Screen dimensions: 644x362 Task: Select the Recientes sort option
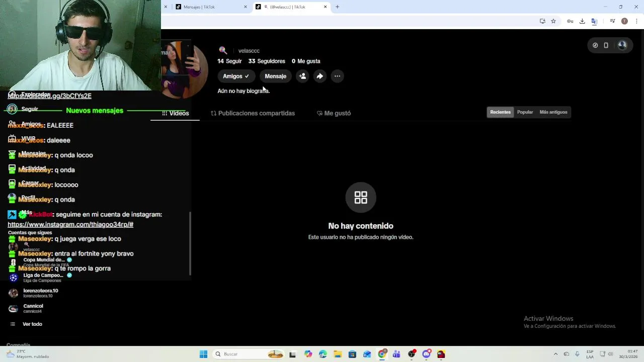500,112
